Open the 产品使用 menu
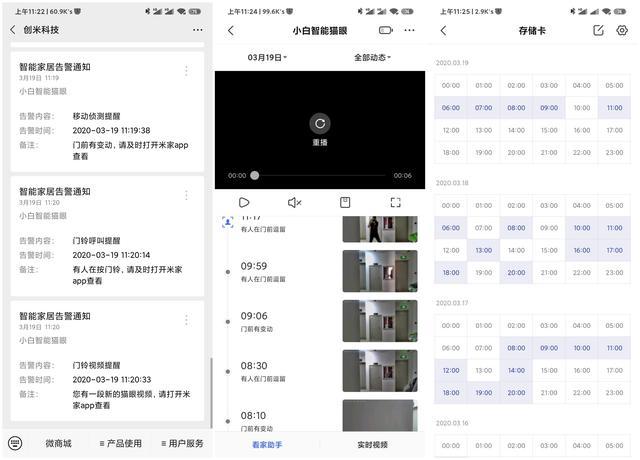 [x=121, y=443]
